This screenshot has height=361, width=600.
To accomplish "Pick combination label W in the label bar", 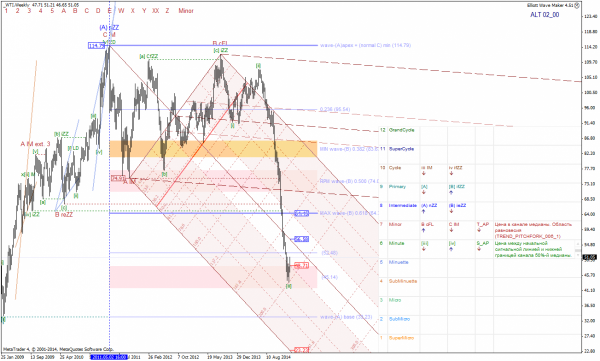I will (x=121, y=11).
